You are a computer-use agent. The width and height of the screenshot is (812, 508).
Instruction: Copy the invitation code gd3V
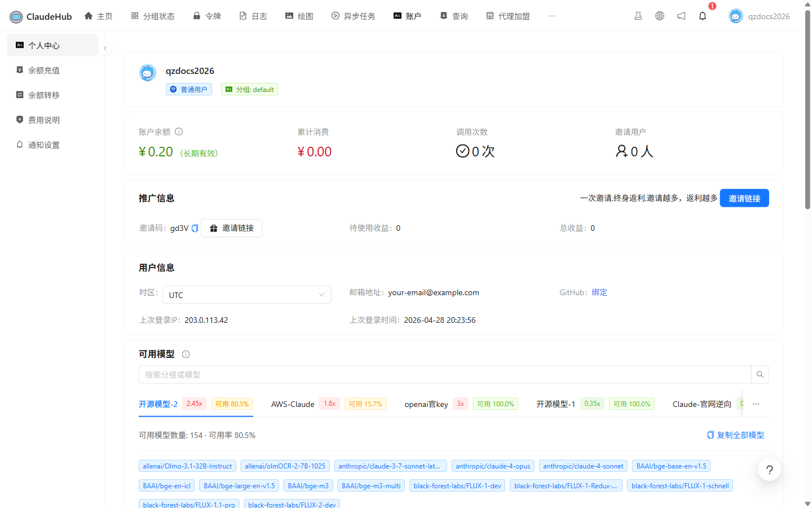[195, 228]
